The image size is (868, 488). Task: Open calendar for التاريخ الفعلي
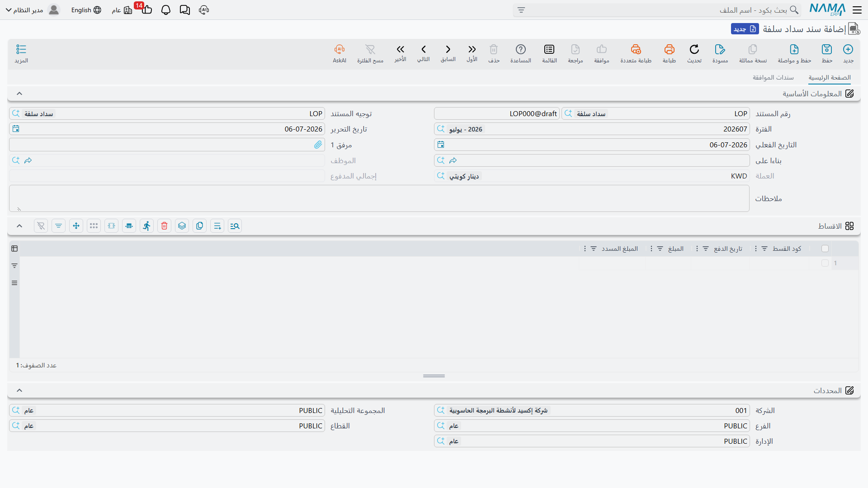441,145
